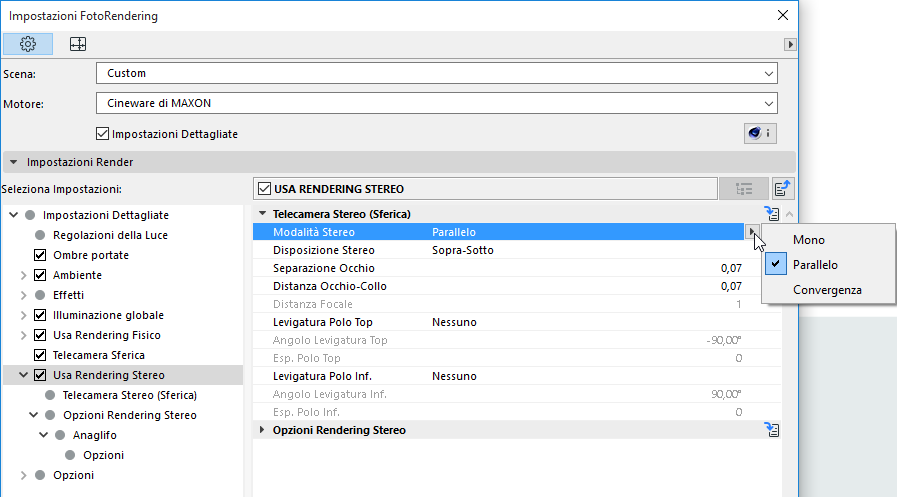This screenshot has height=497, width=897.
Task: Edit the Distanza Occhio-Collo value 0,07
Action: point(731,286)
